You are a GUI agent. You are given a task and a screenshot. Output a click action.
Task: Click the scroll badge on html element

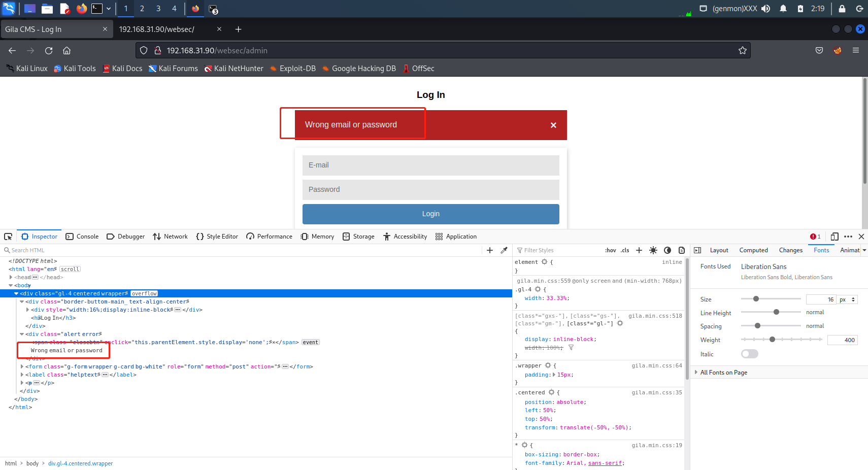pos(70,269)
